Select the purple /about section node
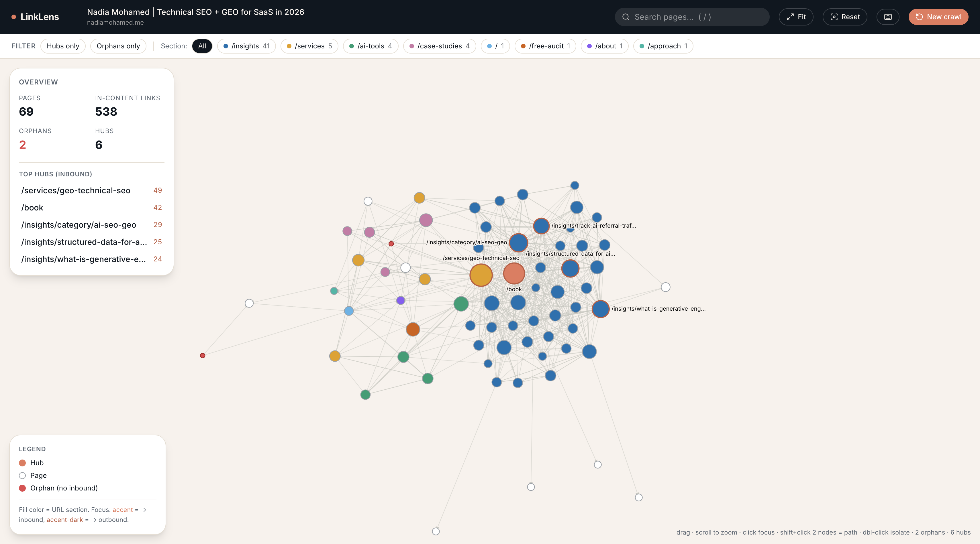Image resolution: width=980 pixels, height=544 pixels. click(400, 300)
